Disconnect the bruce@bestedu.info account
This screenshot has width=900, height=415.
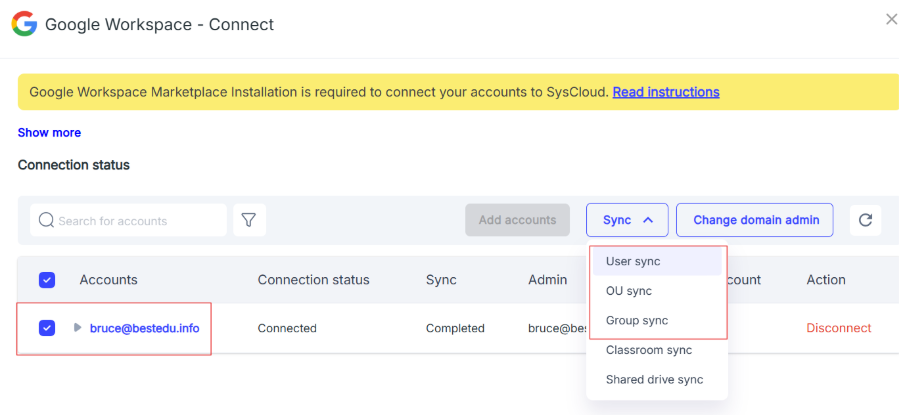coord(838,328)
